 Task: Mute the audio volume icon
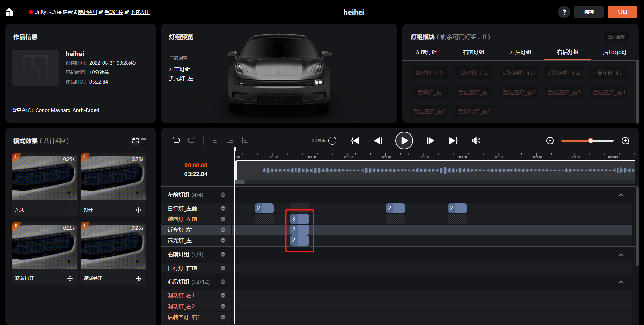click(476, 141)
